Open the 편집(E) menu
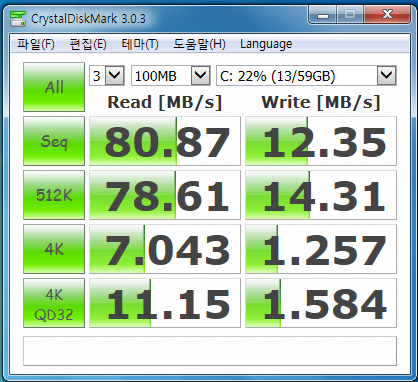The image size is (418, 382). pos(88,44)
